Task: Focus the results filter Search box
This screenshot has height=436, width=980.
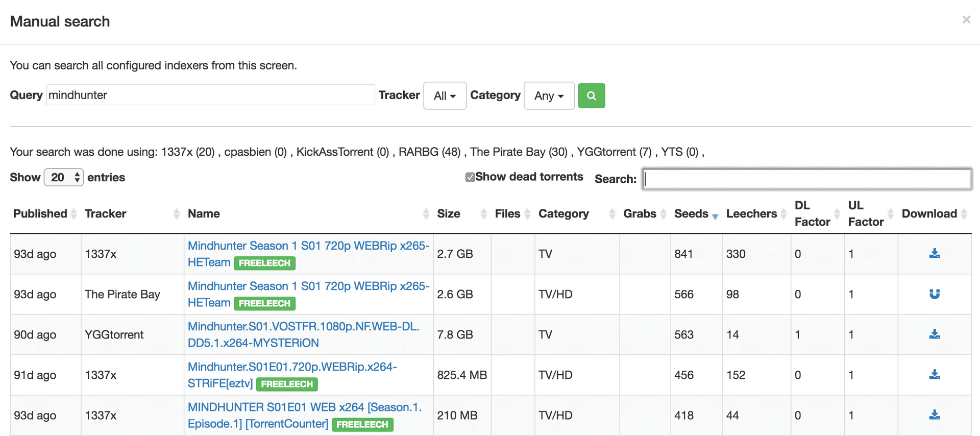Action: tap(806, 179)
